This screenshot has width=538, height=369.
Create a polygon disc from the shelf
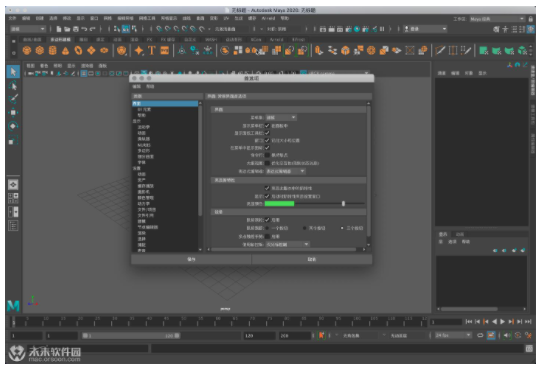[x=104, y=51]
